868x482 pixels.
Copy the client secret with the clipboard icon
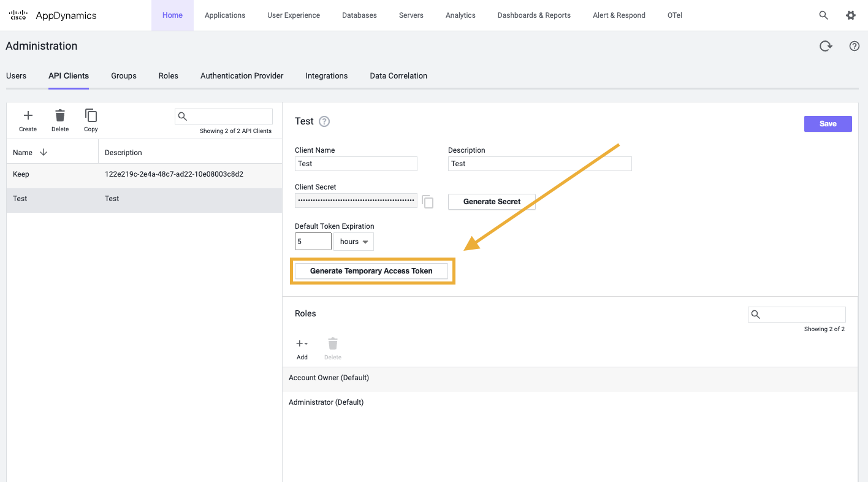point(428,202)
